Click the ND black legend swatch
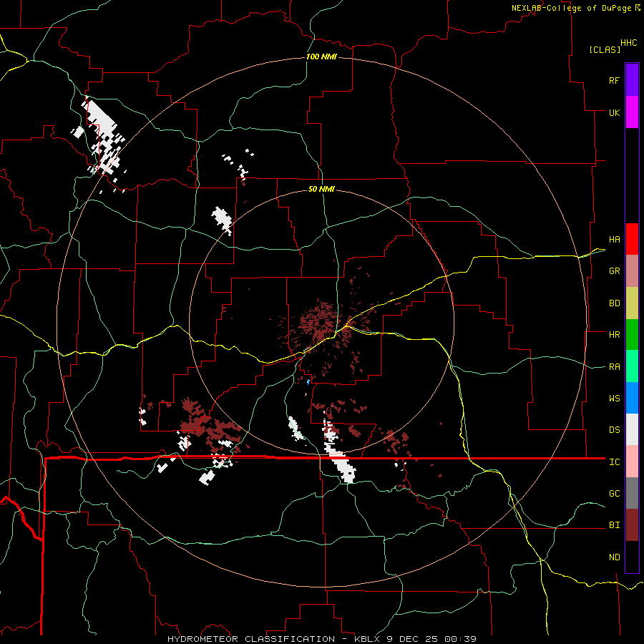Image resolution: width=644 pixels, height=644 pixels. [x=632, y=557]
